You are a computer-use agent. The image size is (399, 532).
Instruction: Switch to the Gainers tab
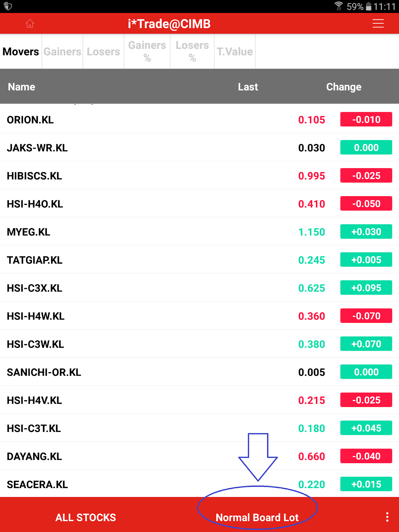coord(62,52)
